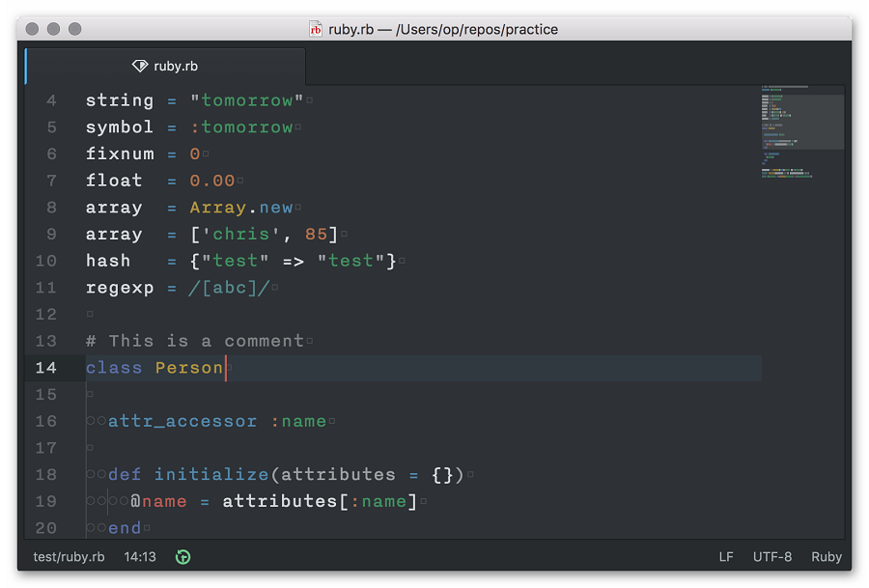This screenshot has width=869, height=588.
Task: Click line number 8 in gutter
Action: (x=51, y=208)
